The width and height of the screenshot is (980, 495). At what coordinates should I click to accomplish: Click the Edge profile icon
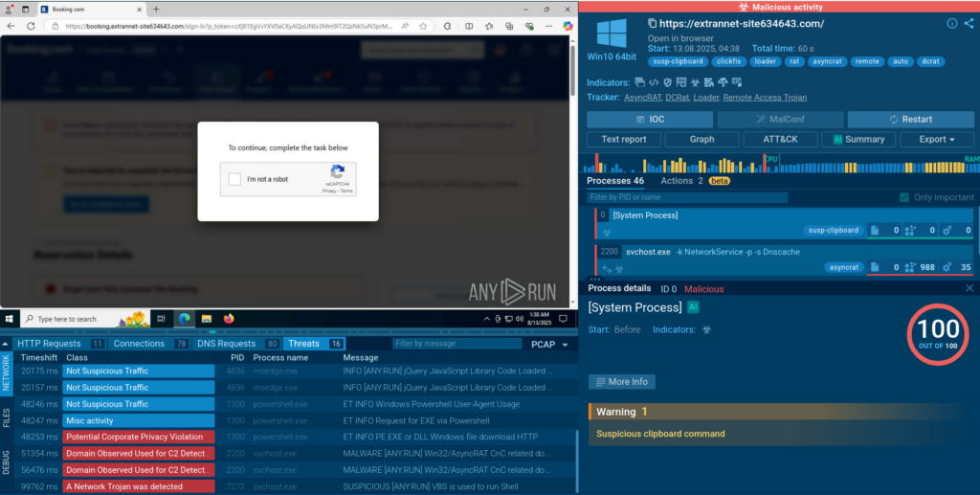pos(9,10)
